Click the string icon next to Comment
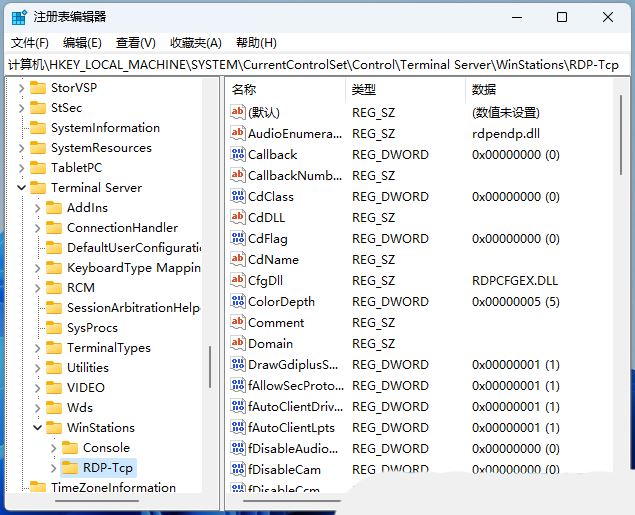Screen dimensions: 635x515 pos(238,322)
